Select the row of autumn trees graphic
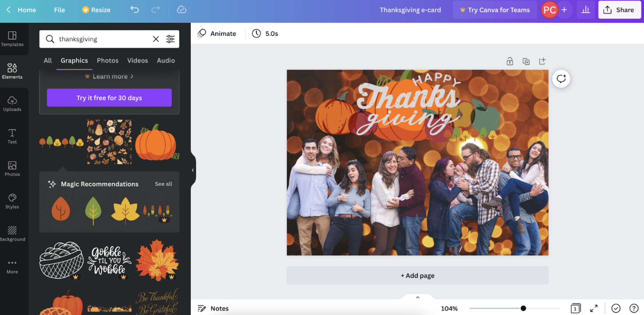The image size is (644, 315). pos(61,142)
